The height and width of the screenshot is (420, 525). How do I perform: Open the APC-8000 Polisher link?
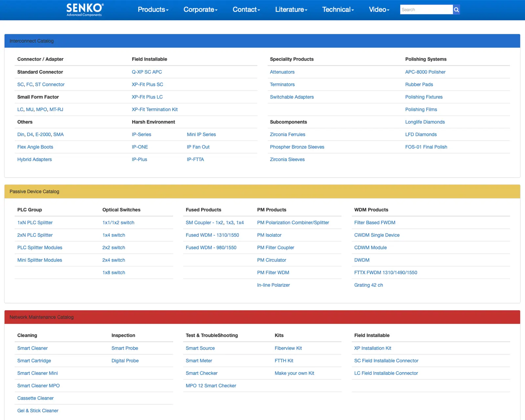pos(425,72)
